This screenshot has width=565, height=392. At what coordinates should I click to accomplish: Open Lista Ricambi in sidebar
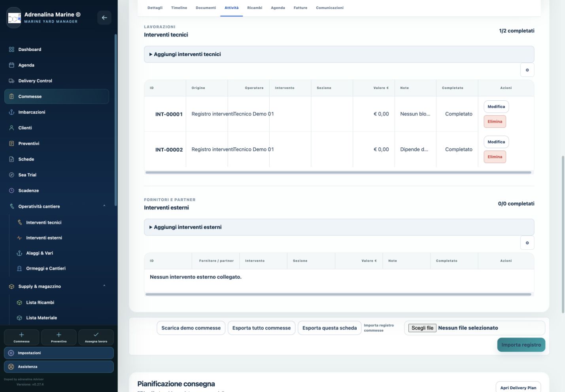click(60, 302)
